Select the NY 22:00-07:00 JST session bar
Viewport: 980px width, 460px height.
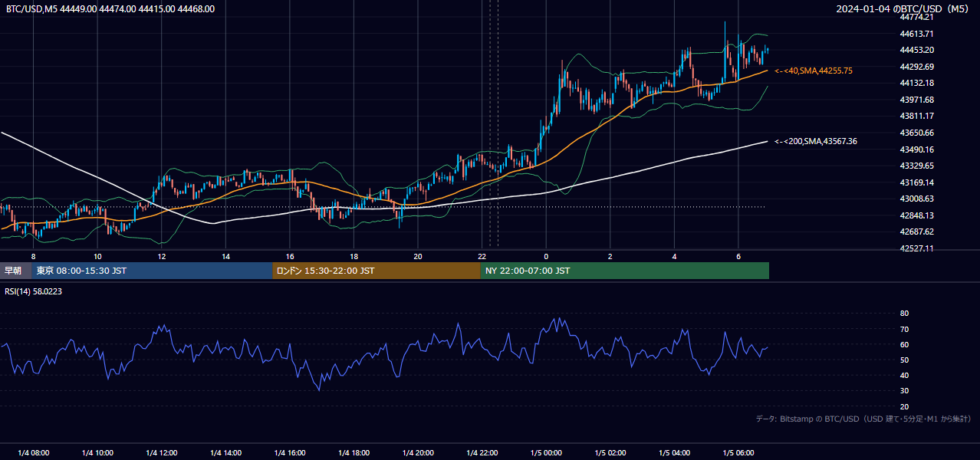point(625,271)
